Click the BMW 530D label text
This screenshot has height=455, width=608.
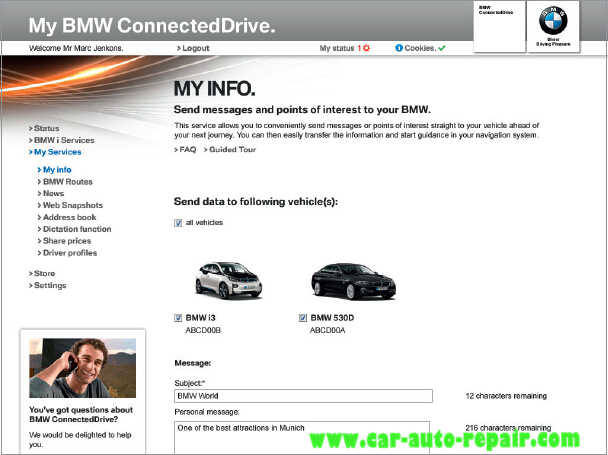(332, 318)
